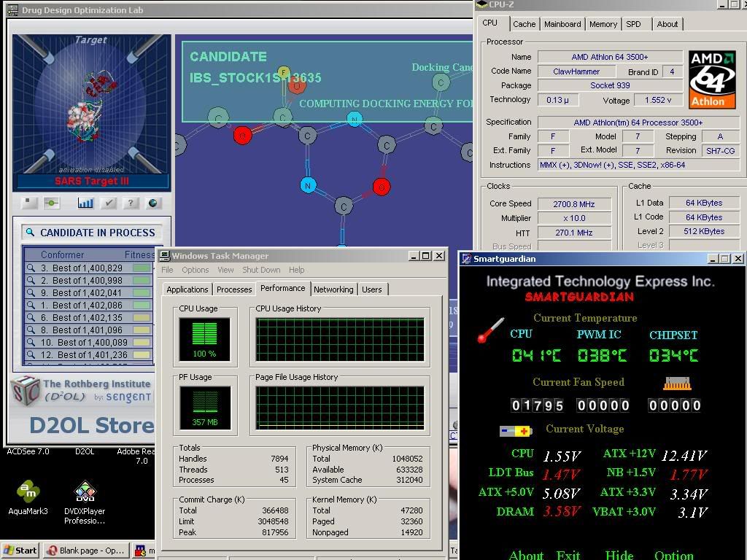Click the bar chart statistics icon
The image size is (747, 560).
[85, 203]
